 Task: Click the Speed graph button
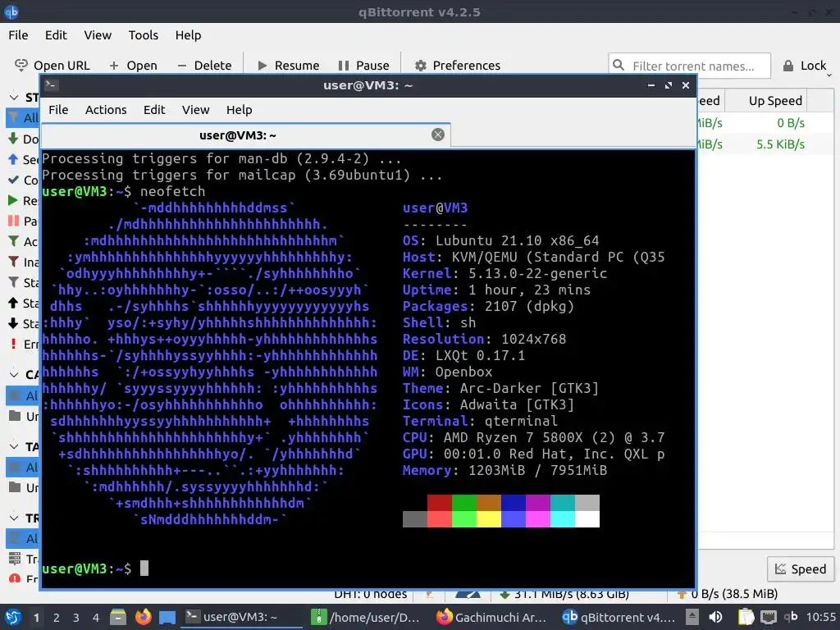click(x=801, y=569)
